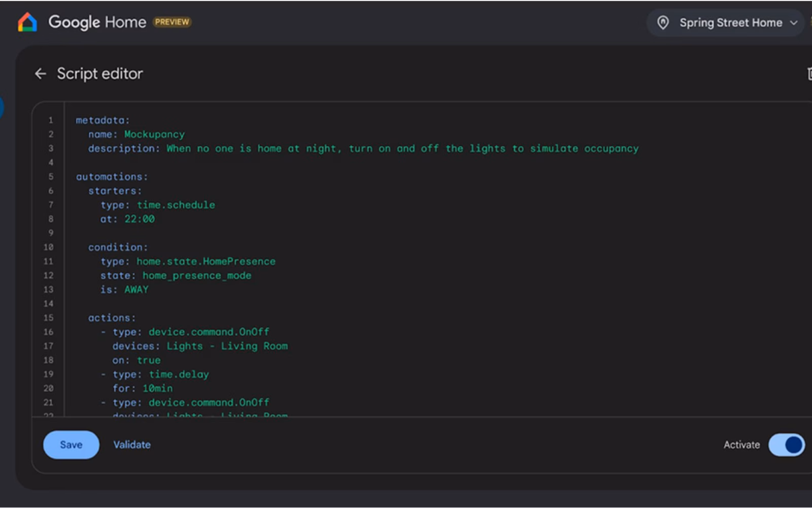Validate the script
The image size is (812, 508).
point(132,445)
